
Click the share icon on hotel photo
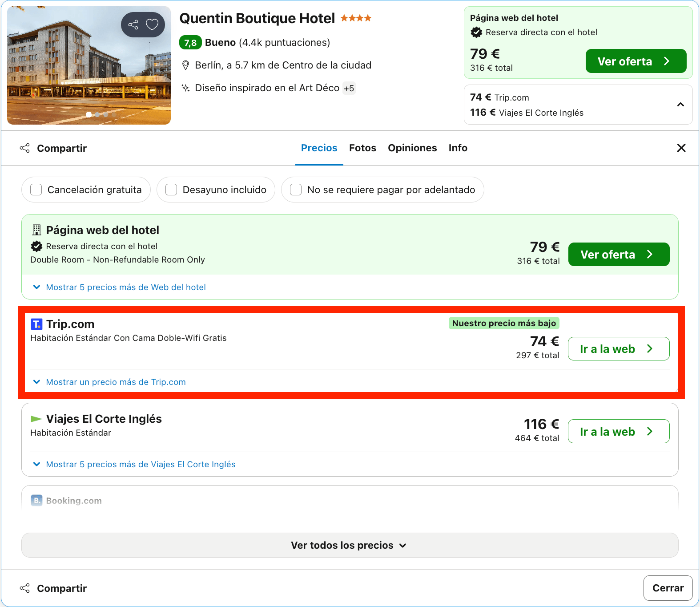(x=133, y=24)
